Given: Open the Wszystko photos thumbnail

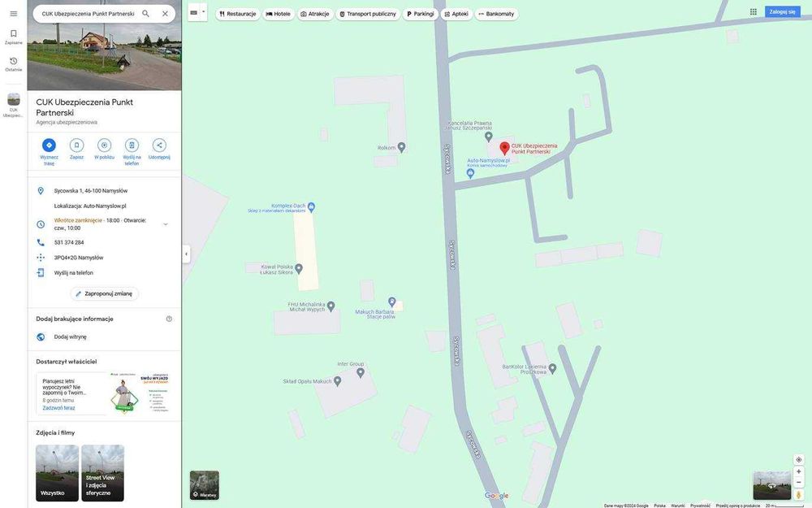Looking at the screenshot, I should (x=57, y=473).
